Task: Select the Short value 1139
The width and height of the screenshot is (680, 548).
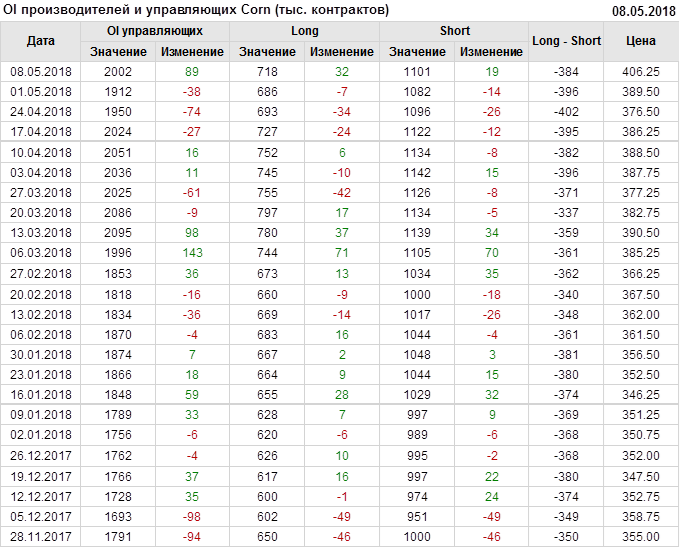Action: click(x=417, y=232)
